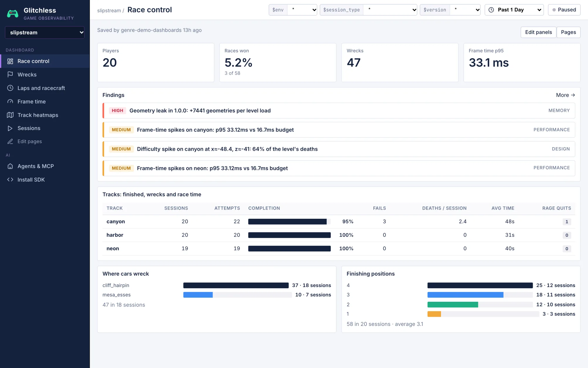
Task: Click the mesa_esses blue wreck bar
Action: coord(198,295)
